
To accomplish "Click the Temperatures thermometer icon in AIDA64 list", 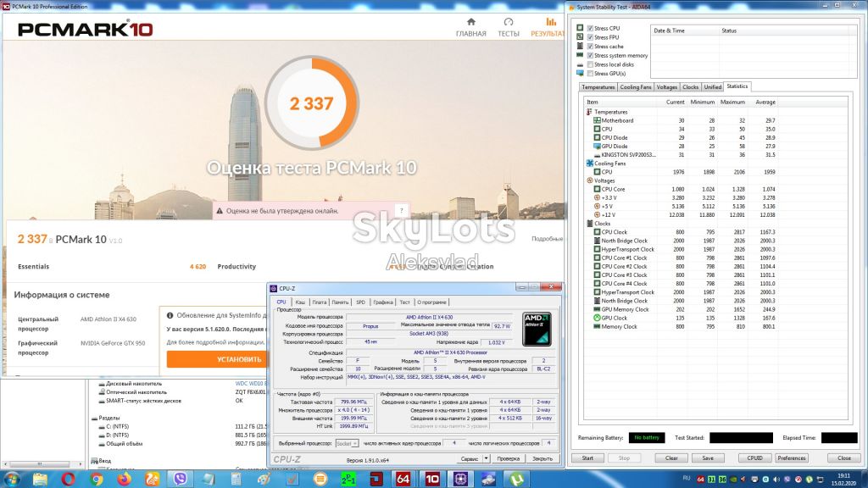I will [589, 112].
